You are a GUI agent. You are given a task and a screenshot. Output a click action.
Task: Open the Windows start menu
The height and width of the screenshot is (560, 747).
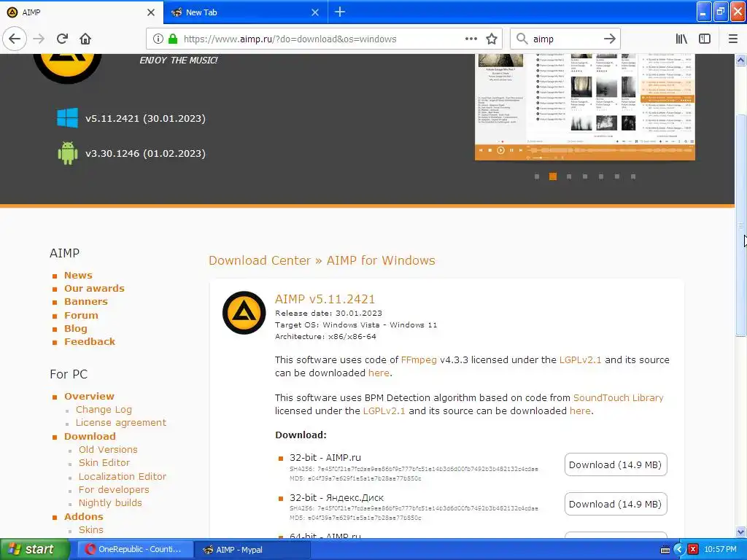click(34, 550)
